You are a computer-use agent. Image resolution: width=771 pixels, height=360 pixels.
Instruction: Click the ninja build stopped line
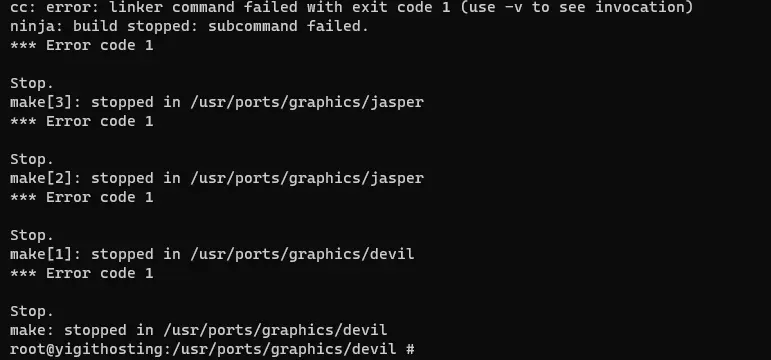189,26
